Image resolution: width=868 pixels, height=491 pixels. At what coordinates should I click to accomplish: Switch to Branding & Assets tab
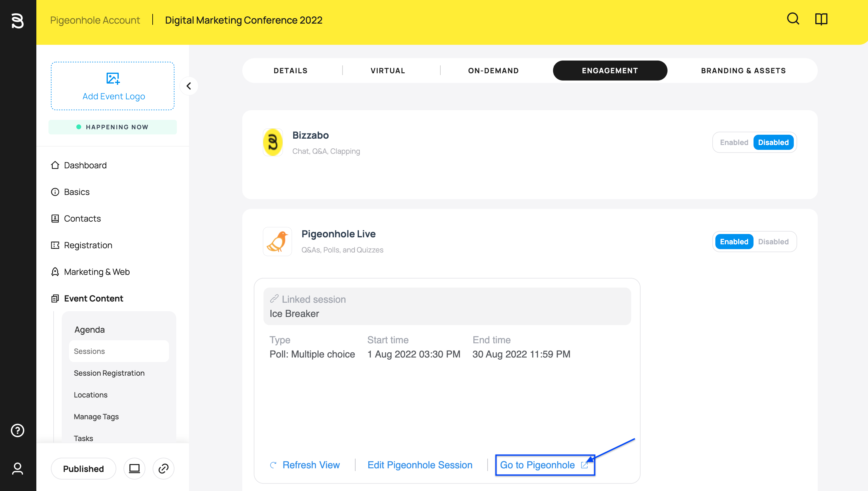pos(743,71)
